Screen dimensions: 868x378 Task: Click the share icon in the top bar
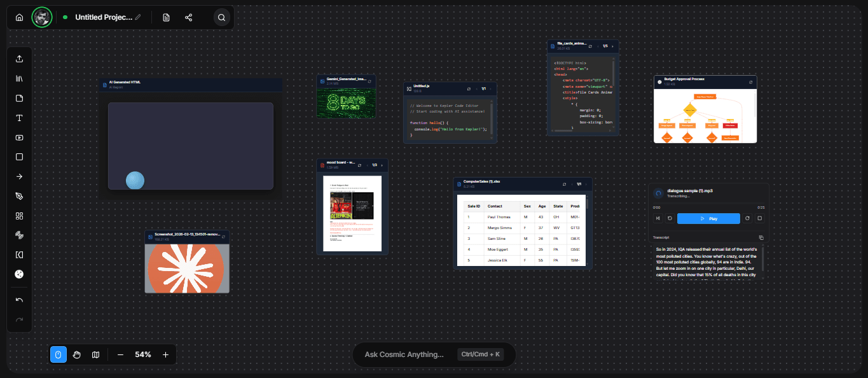click(x=188, y=17)
